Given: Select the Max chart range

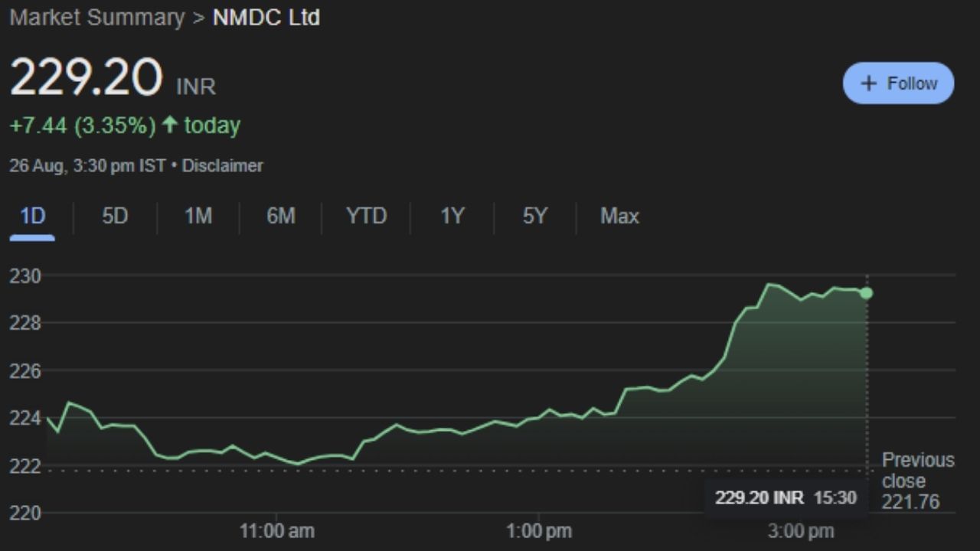Looking at the screenshot, I should [619, 217].
